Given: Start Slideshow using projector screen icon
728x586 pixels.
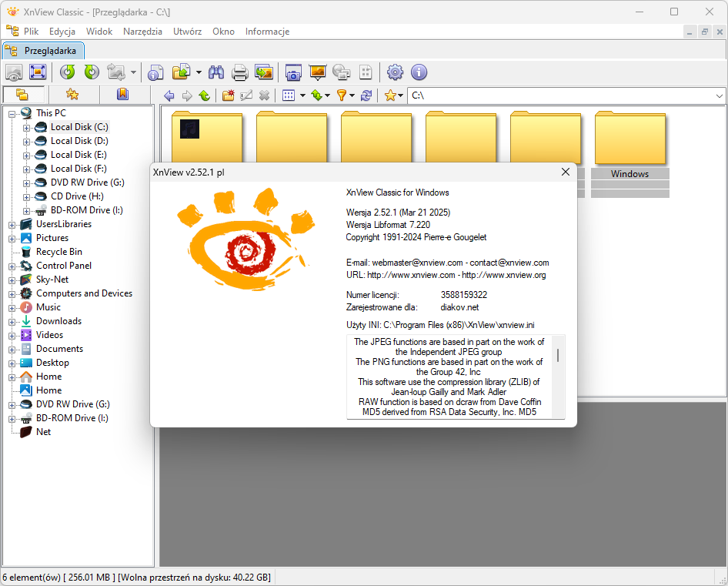Looking at the screenshot, I should 318,72.
